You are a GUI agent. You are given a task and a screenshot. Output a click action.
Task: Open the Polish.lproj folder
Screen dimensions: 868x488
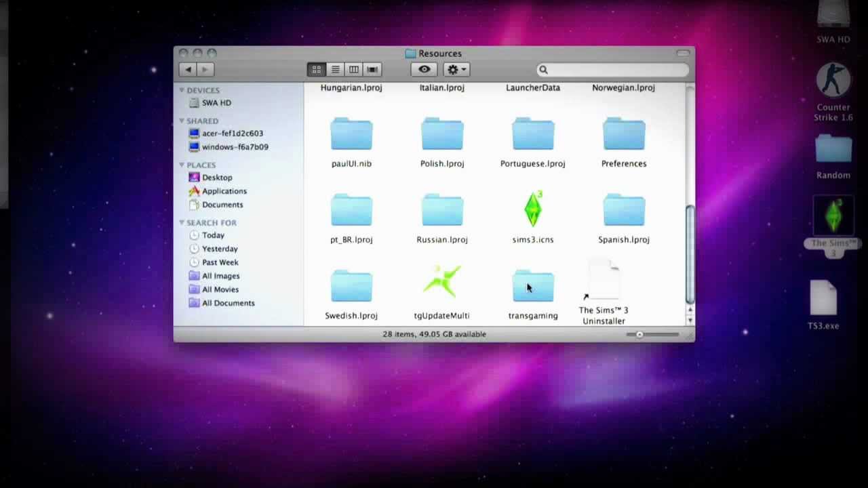(442, 134)
